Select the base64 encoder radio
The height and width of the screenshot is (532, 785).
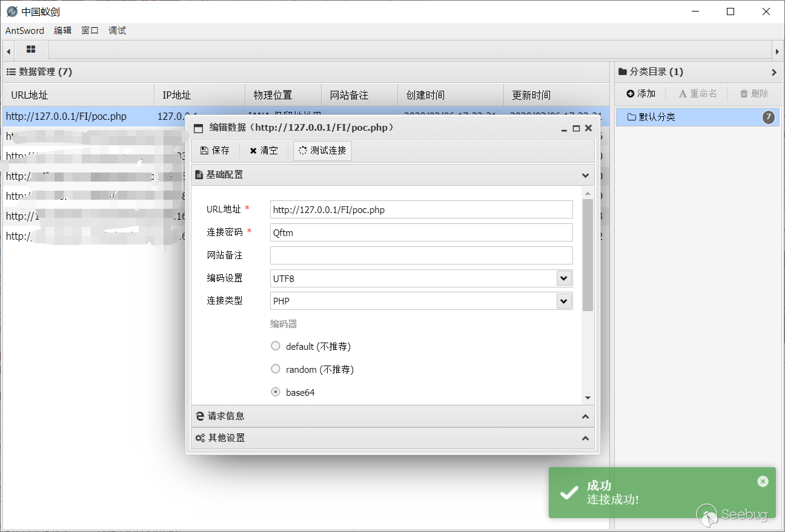point(276,392)
